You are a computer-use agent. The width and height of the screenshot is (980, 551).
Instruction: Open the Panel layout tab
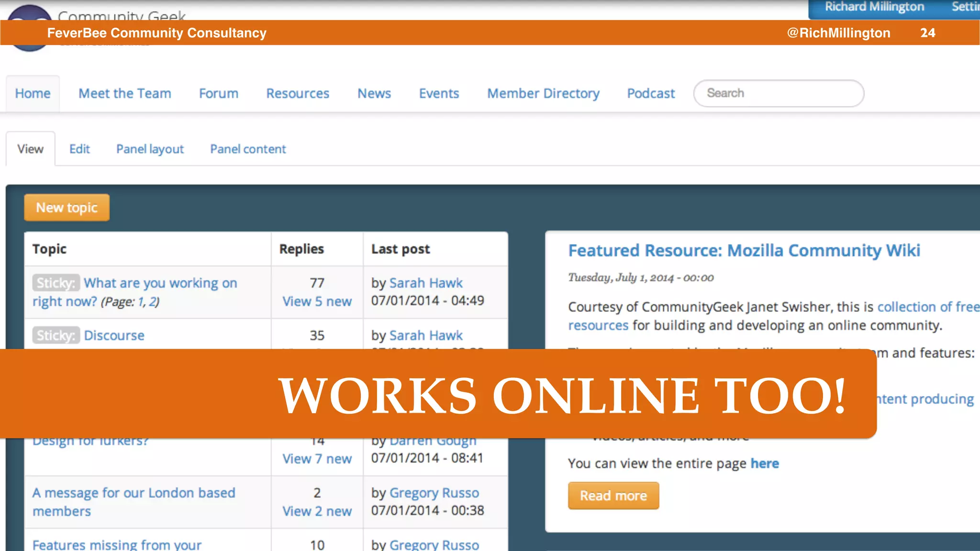[x=150, y=149]
